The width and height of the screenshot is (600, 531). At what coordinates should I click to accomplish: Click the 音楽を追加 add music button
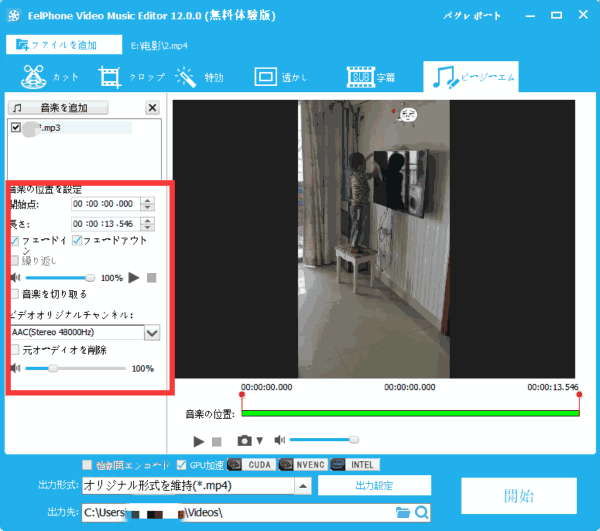(x=58, y=108)
